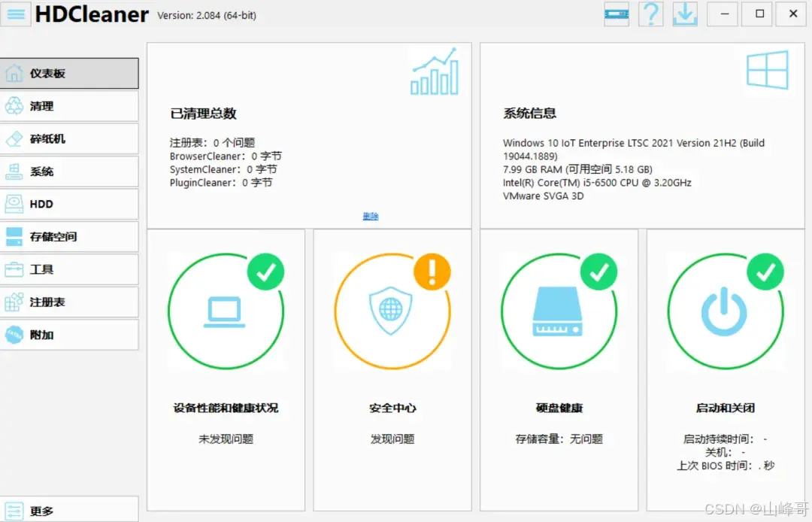Open the 启动和关闭 card title
812x522 pixels.
pyautogui.click(x=726, y=408)
